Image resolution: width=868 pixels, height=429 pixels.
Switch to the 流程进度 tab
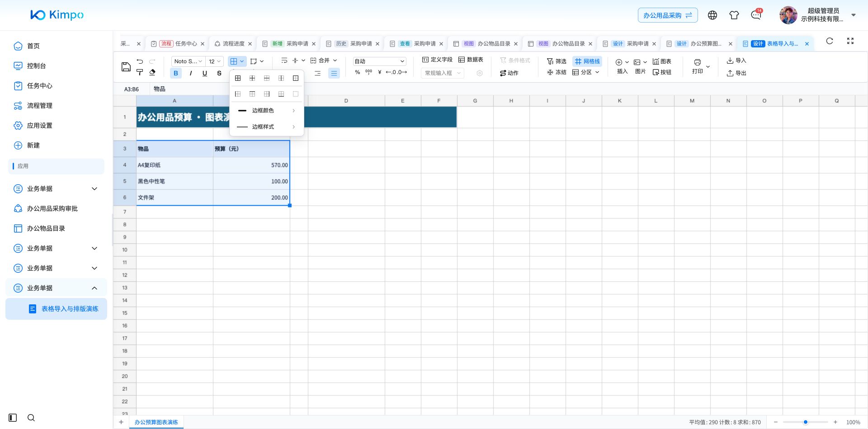click(x=233, y=44)
